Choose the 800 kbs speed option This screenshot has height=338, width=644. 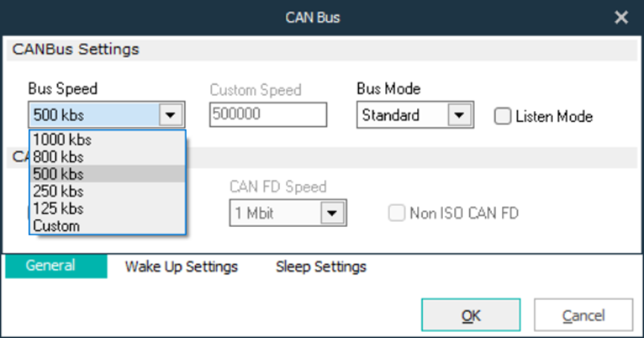(59, 157)
